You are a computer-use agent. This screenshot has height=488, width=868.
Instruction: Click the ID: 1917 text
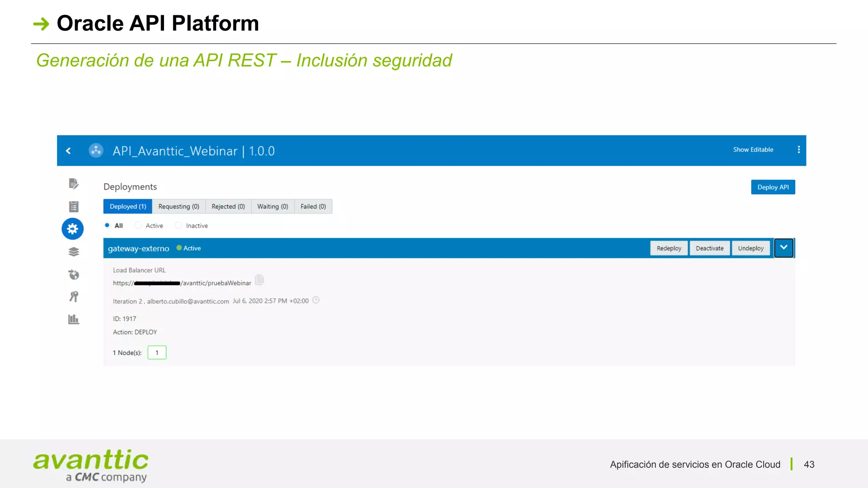pyautogui.click(x=125, y=319)
